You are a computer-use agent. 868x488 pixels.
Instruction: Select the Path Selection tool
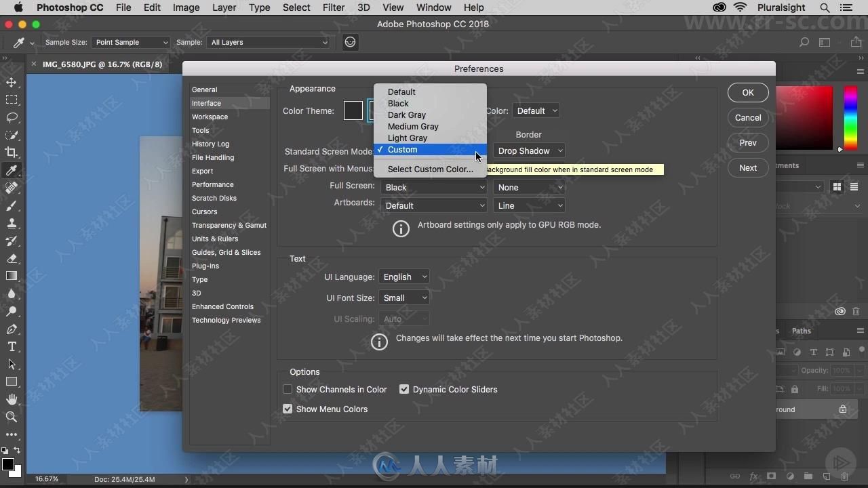[x=12, y=364]
